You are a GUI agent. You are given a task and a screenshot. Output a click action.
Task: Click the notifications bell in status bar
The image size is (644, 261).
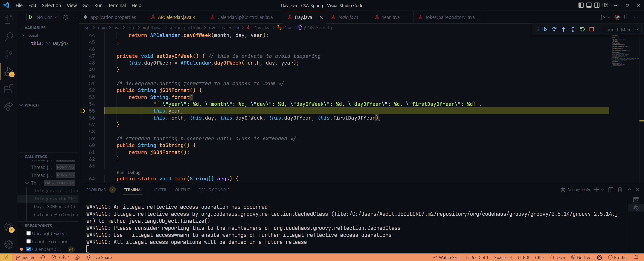(637, 257)
